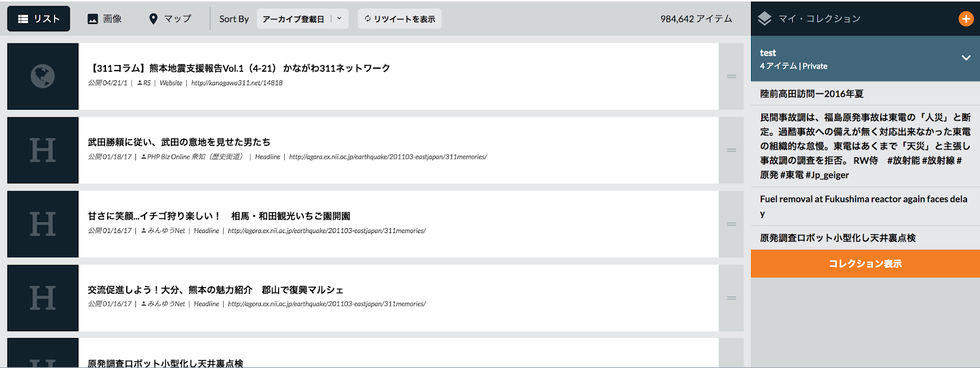Open the アーカイブ登載日 sort dropdown
Image resolution: width=980 pixels, height=368 pixels.
tap(303, 19)
